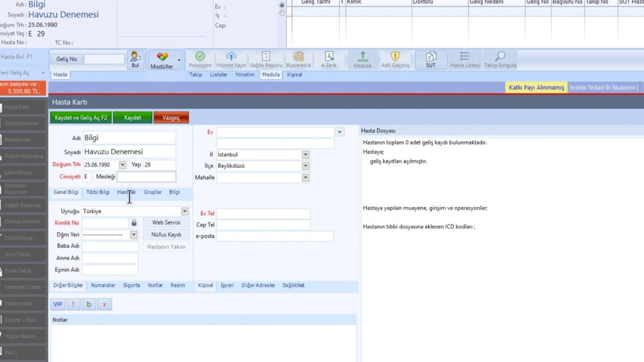This screenshot has width=644, height=362.
Task: Click the Katkı Payı Alınmamış yellow label
Action: coord(536,87)
